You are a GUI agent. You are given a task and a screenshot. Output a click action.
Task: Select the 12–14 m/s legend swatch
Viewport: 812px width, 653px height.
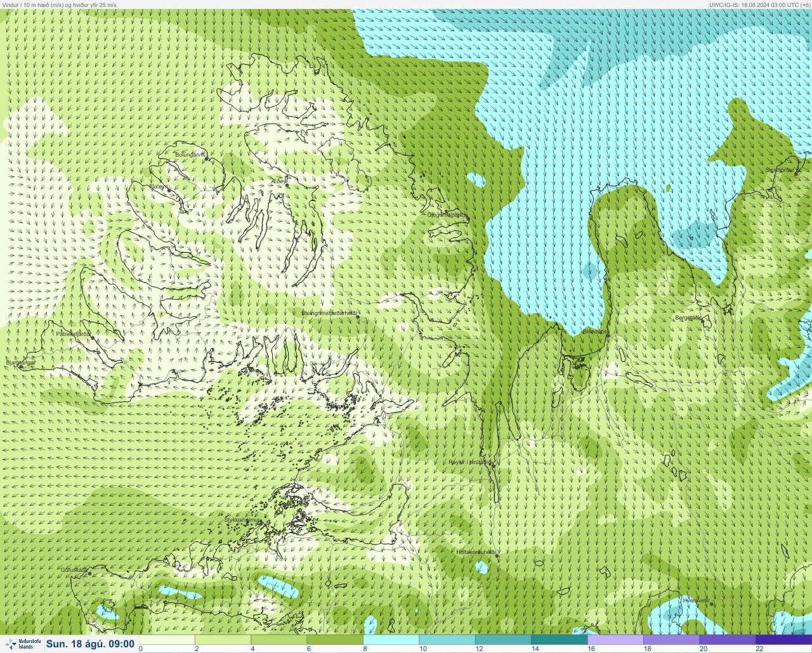(x=504, y=640)
